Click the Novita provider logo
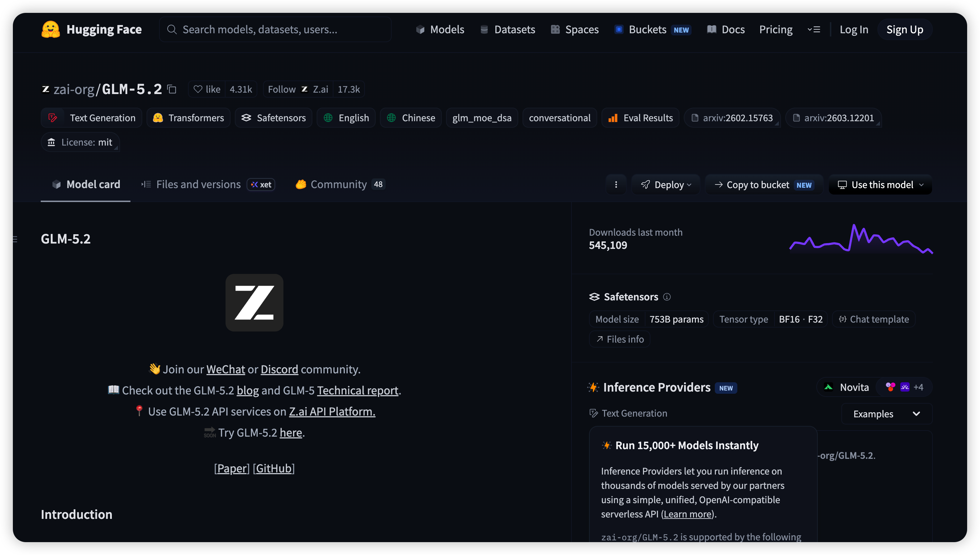The height and width of the screenshot is (555, 980). coord(828,387)
